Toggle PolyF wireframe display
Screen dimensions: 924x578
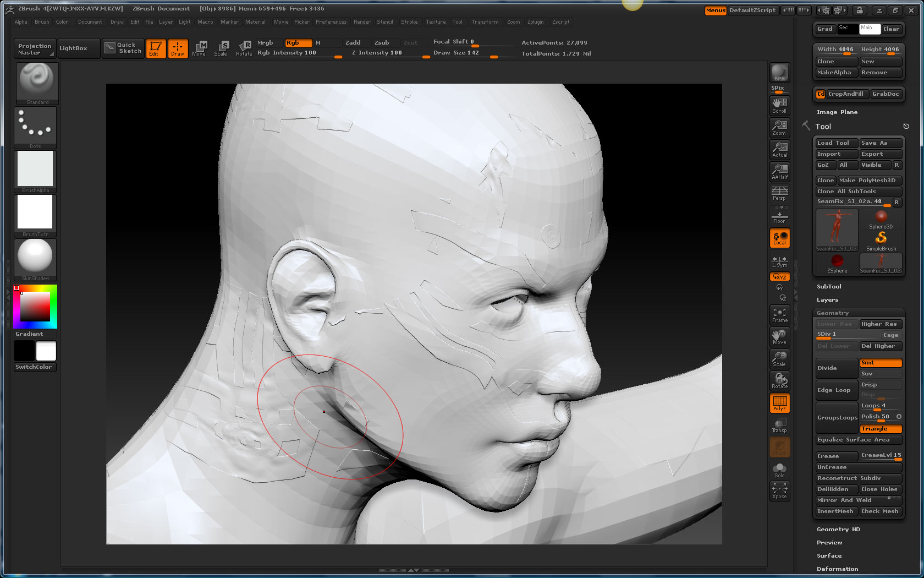[779, 403]
